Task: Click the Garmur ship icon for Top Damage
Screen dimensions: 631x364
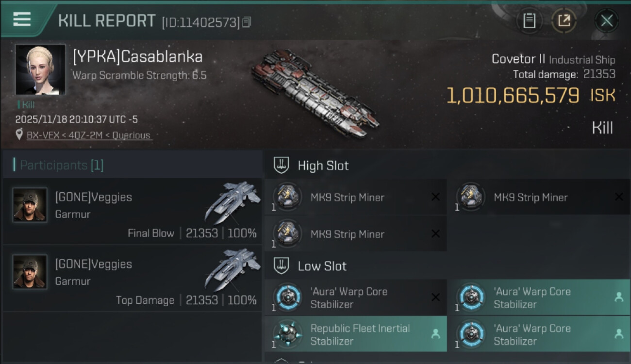Action: [x=232, y=269]
